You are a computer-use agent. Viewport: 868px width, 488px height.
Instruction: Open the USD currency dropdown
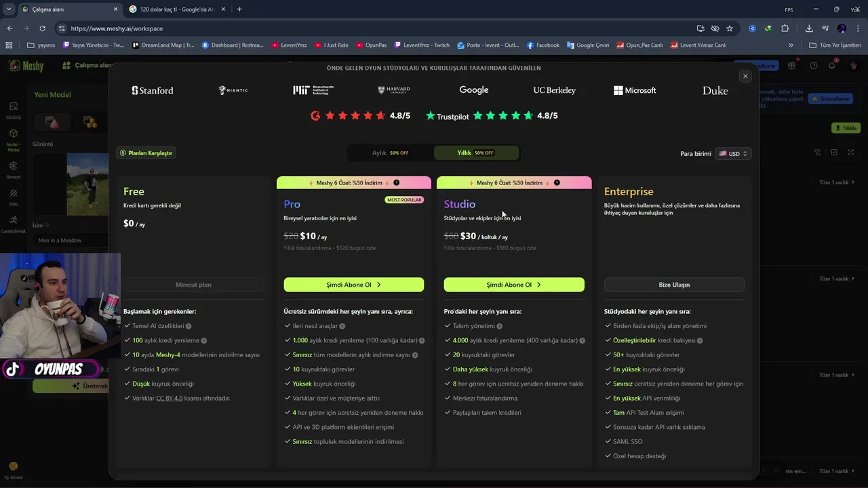(x=733, y=154)
